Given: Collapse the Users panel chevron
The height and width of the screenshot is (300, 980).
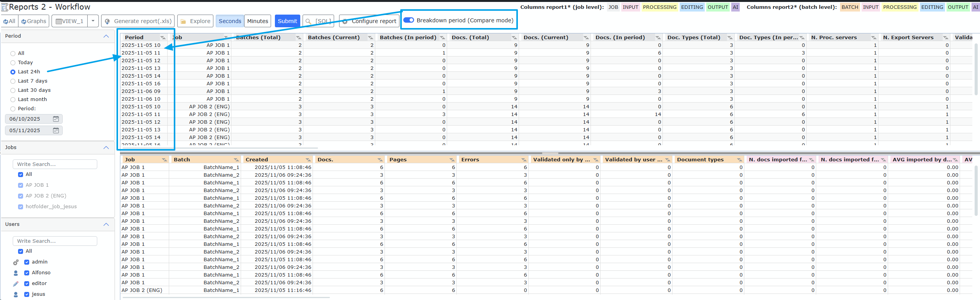Looking at the screenshot, I should [106, 224].
